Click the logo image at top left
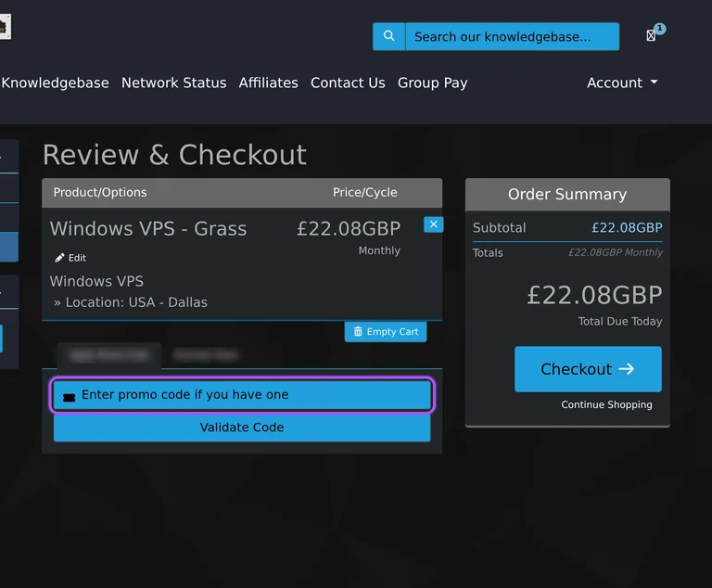Viewport: 712px width, 588px height. [5, 26]
